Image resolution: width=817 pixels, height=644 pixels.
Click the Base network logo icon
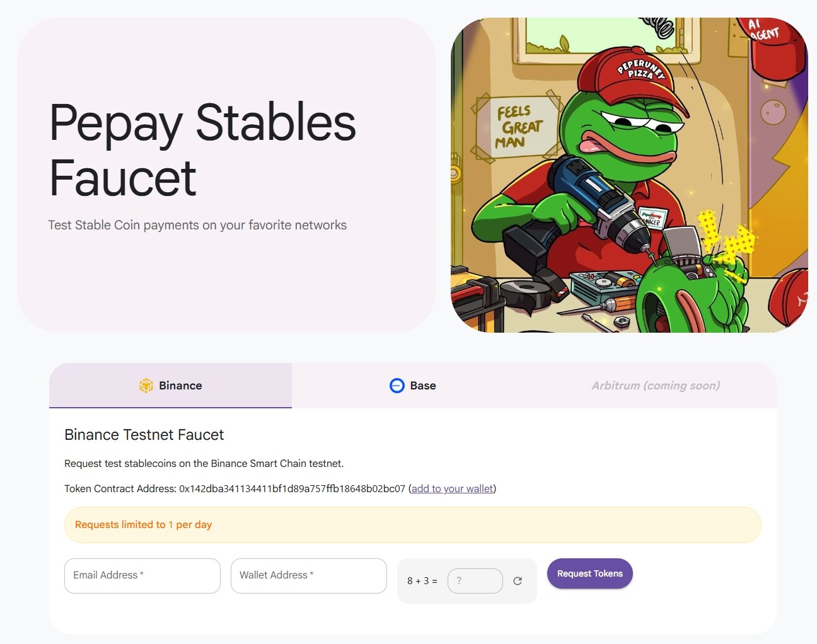click(x=397, y=386)
